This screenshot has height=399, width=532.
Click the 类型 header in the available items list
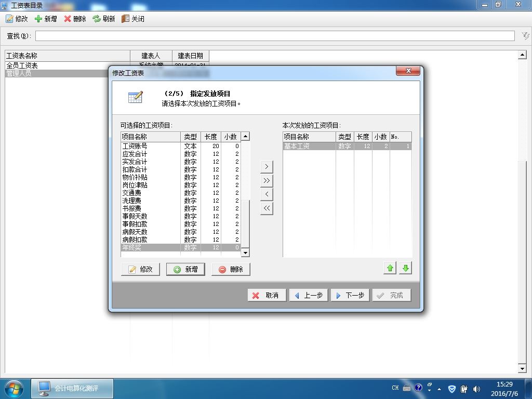[191, 137]
